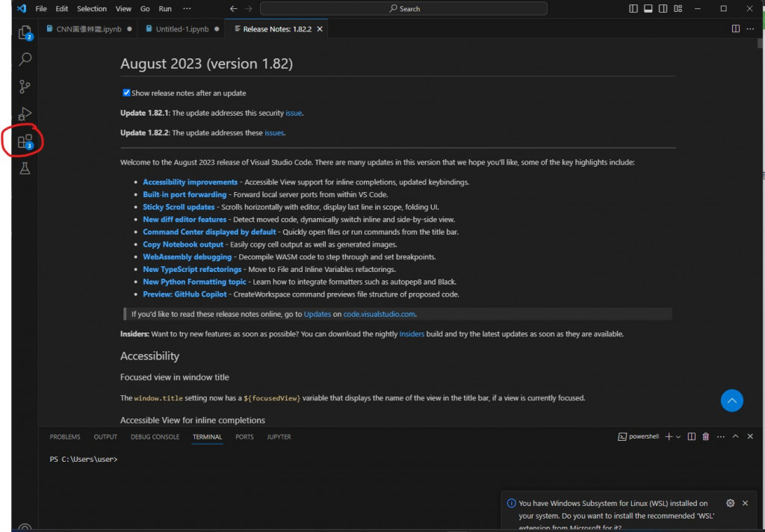
Task: Split the terminal
Action: 691,437
